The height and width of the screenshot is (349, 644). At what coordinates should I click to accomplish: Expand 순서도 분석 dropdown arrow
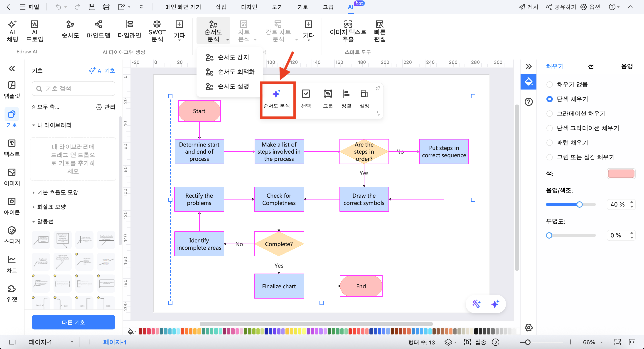pos(228,40)
